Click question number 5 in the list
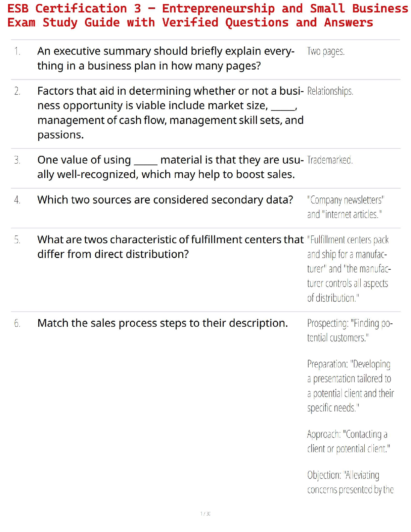411x532 pixels. [x=17, y=240]
